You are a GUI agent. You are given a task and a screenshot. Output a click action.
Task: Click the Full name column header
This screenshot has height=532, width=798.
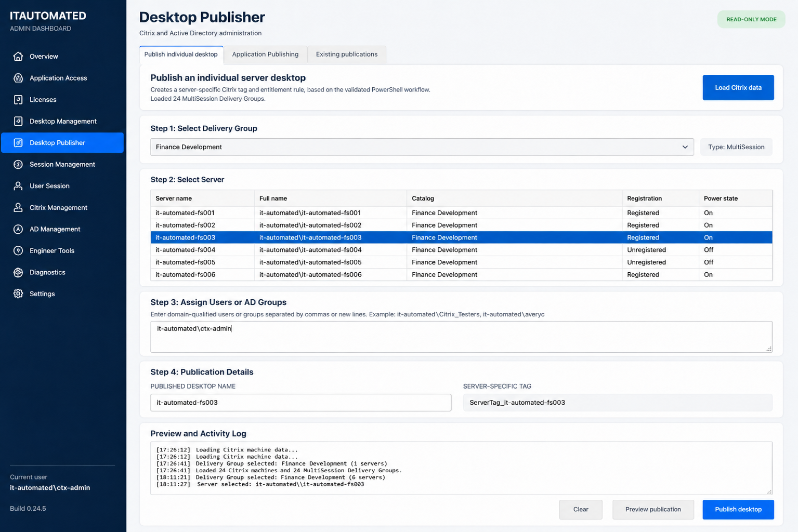331,198
